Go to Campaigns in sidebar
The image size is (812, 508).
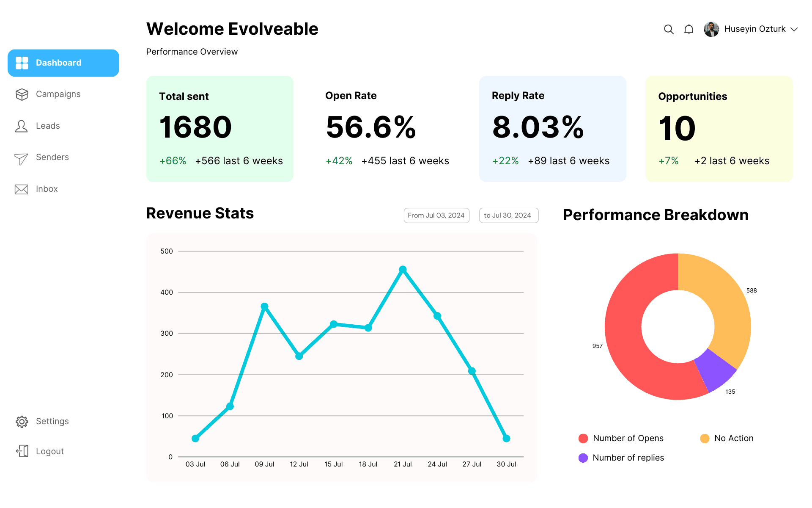tap(58, 94)
